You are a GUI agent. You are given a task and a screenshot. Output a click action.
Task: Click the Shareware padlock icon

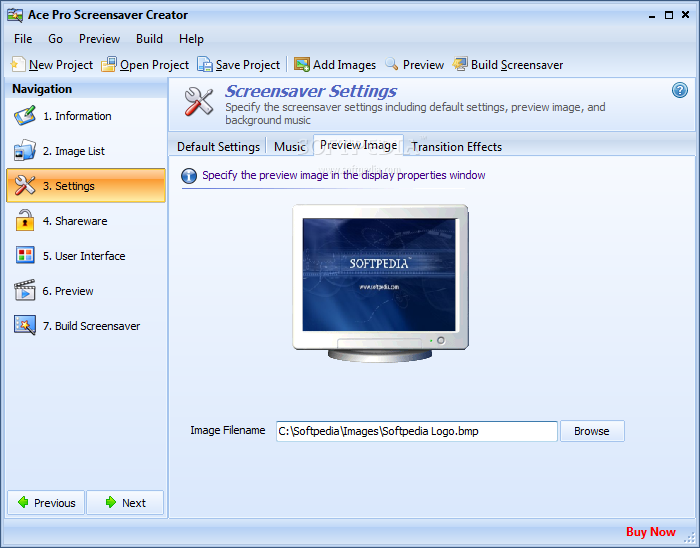[x=25, y=220]
